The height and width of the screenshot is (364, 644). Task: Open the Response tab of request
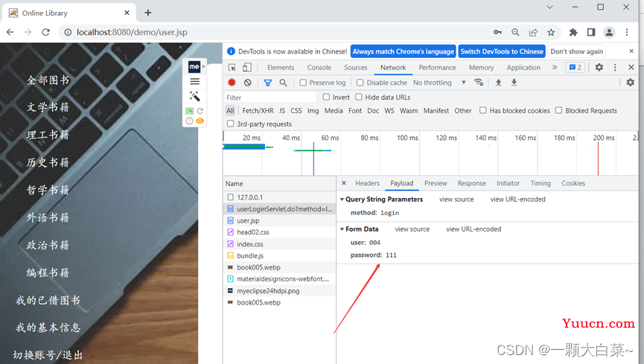471,183
